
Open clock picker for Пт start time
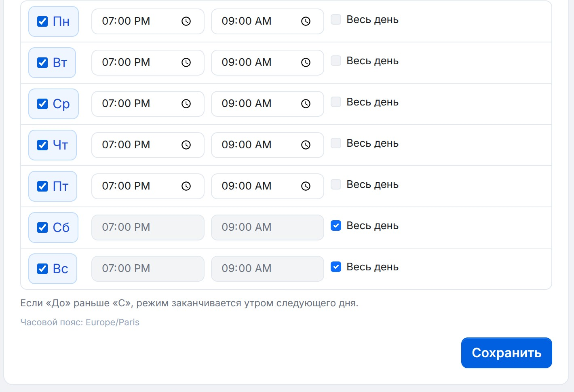pos(186,186)
